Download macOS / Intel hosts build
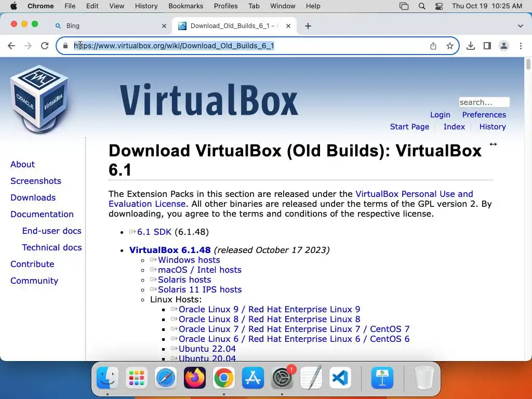The width and height of the screenshot is (532, 399). pyautogui.click(x=199, y=270)
